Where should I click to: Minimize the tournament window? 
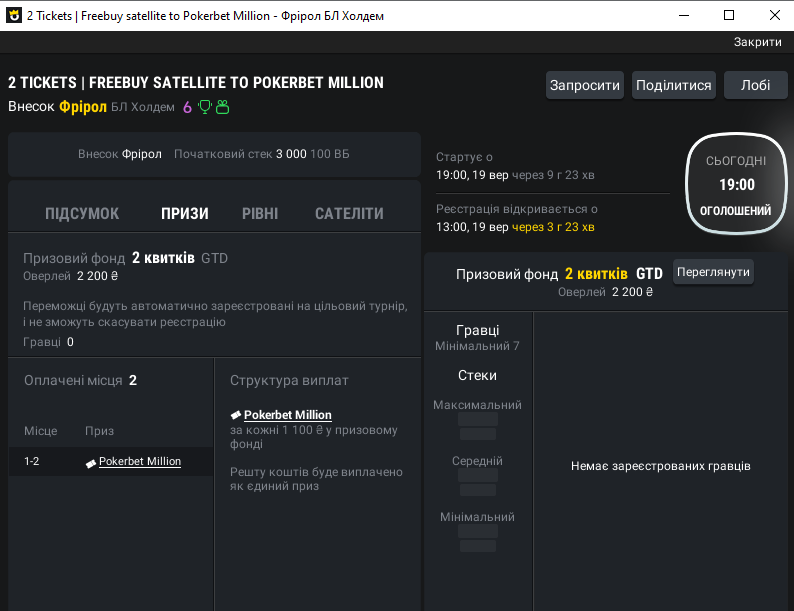[684, 15]
